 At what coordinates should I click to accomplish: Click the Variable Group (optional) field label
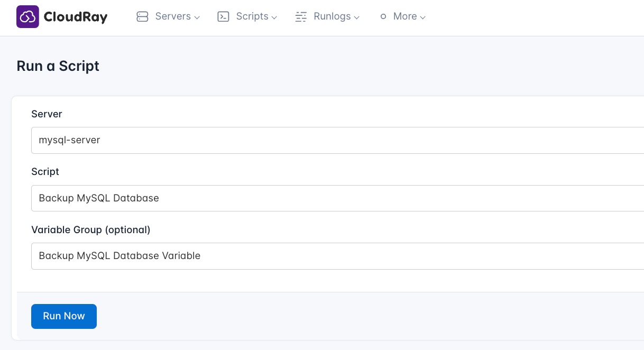90,230
